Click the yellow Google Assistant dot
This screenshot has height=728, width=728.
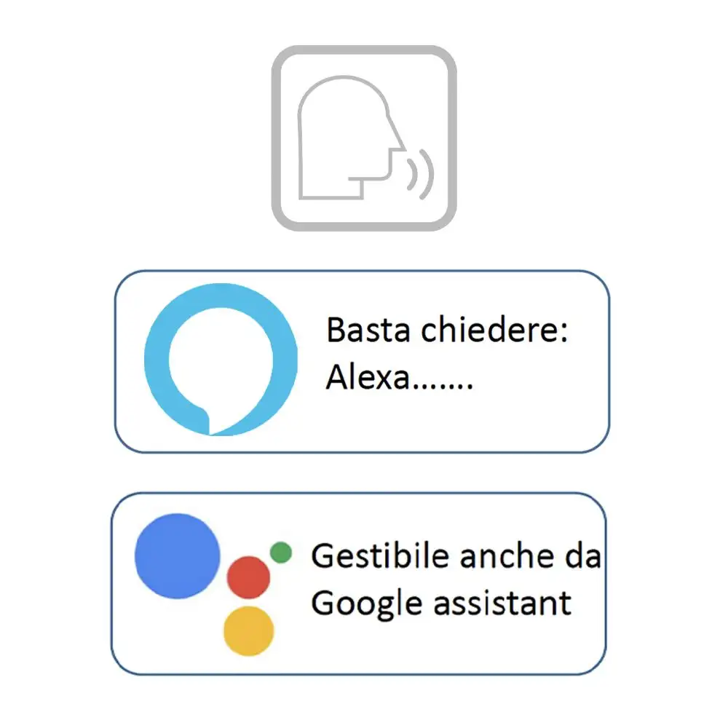coord(248,630)
